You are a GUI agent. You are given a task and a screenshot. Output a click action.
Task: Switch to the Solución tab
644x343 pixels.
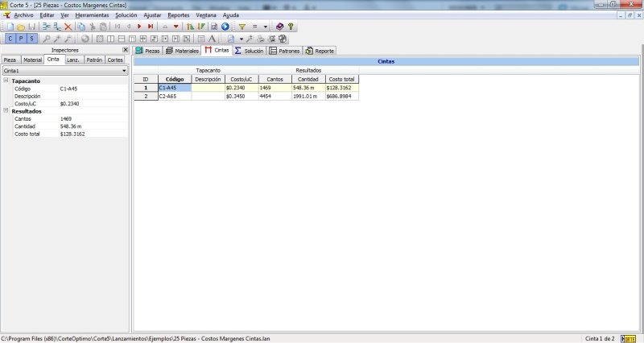click(x=249, y=50)
